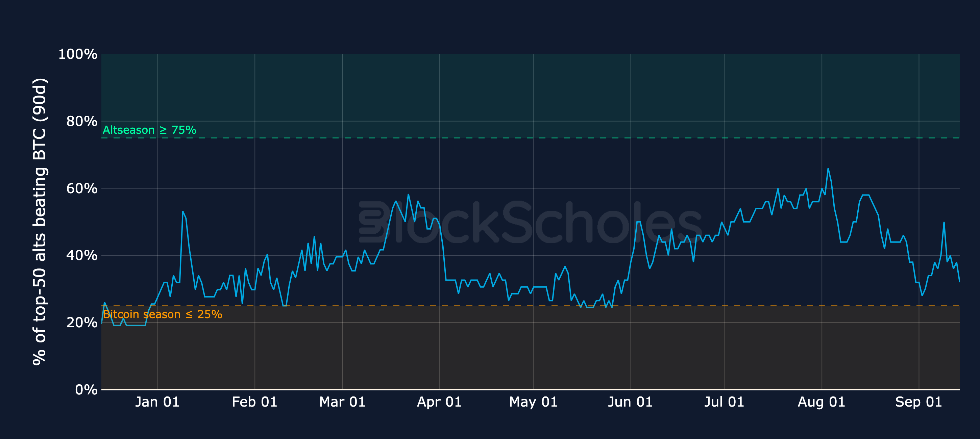This screenshot has width=980, height=439.
Task: Click the 'Altseason ≥ 75%' annotation
Action: [149, 130]
